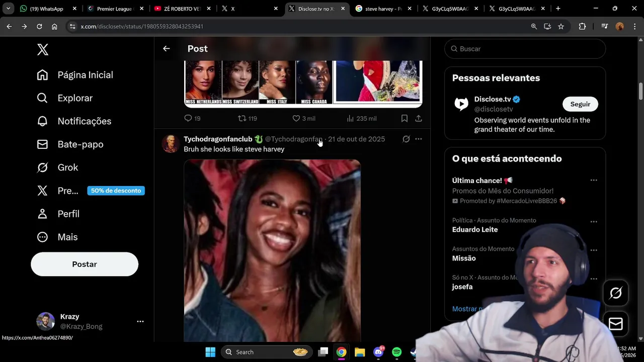The height and width of the screenshot is (362, 644).
Task: Click the taskbar Search box
Action: tap(267, 352)
